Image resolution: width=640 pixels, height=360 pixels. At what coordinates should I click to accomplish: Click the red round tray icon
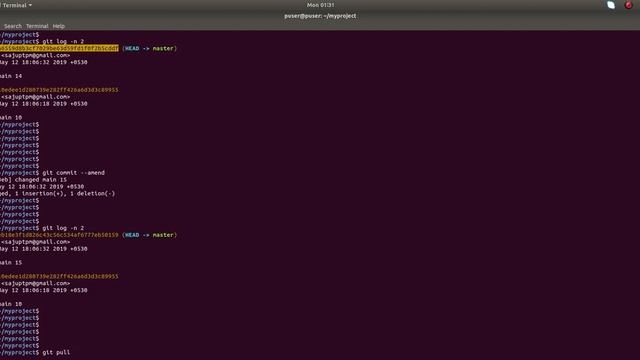(629, 5)
